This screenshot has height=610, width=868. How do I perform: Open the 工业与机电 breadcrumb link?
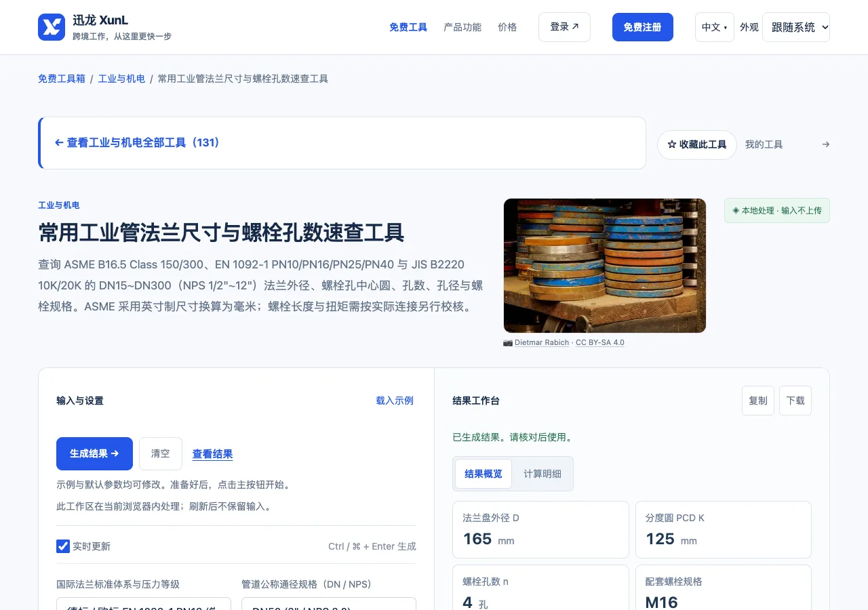(121, 79)
